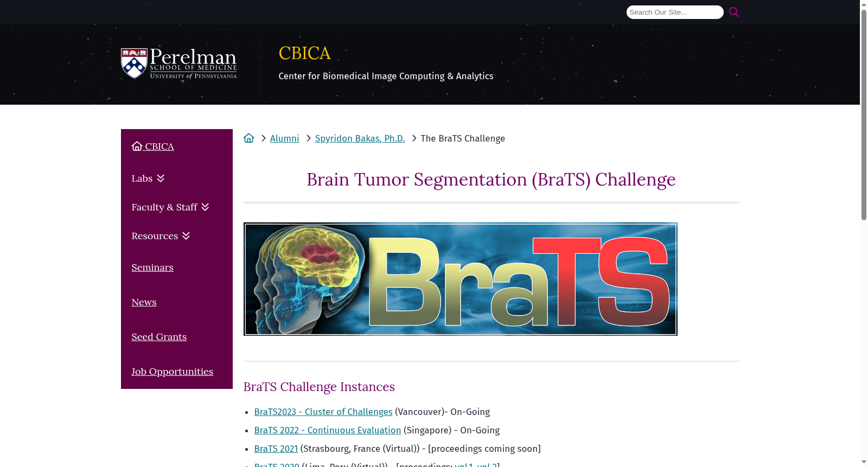Viewport: 868px width, 467px height.
Task: Focus the Search Our Site field
Action: click(x=675, y=12)
